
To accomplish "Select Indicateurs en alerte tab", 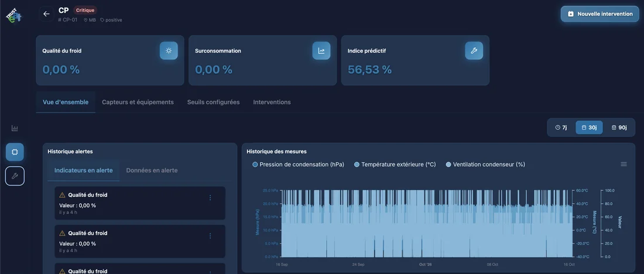I will tap(83, 170).
